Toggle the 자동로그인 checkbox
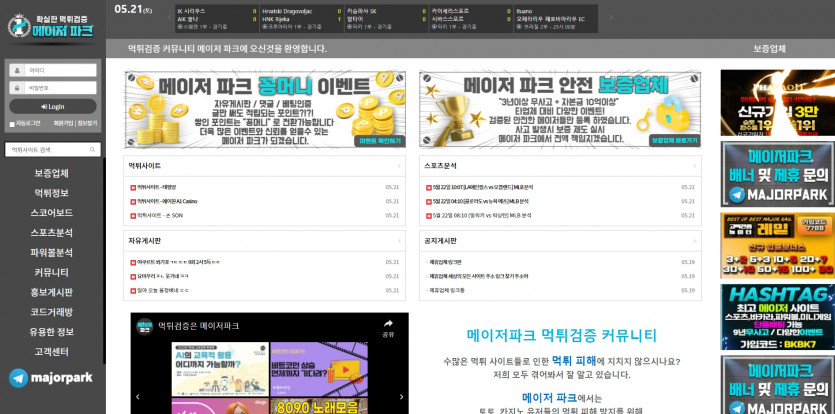 click(x=11, y=123)
